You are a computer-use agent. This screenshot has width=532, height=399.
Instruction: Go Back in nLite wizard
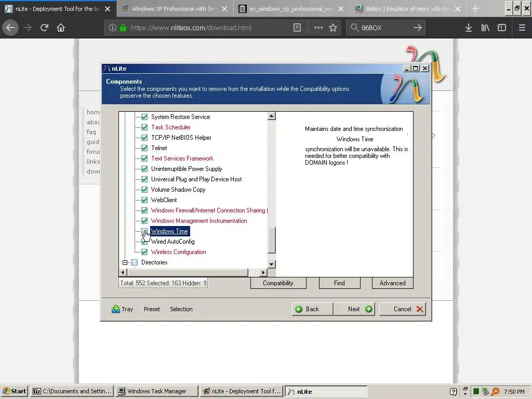click(312, 309)
